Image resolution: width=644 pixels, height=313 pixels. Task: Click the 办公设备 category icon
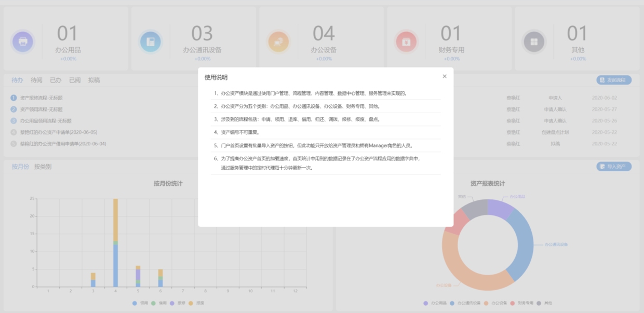coord(278,42)
